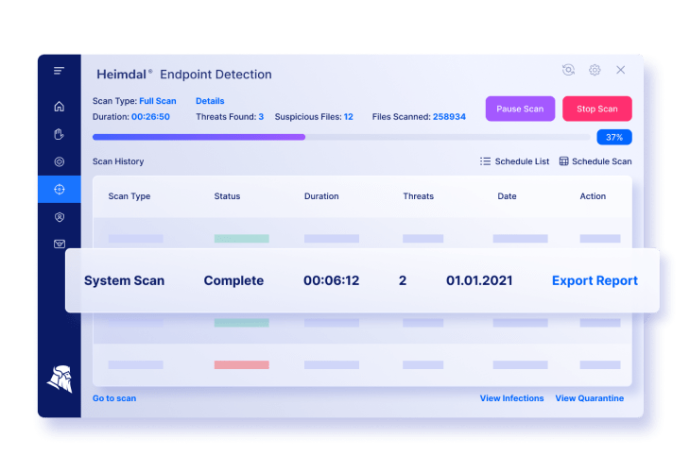Click the Suspicious Files 12 value
The height and width of the screenshot is (472, 690).
click(x=349, y=117)
